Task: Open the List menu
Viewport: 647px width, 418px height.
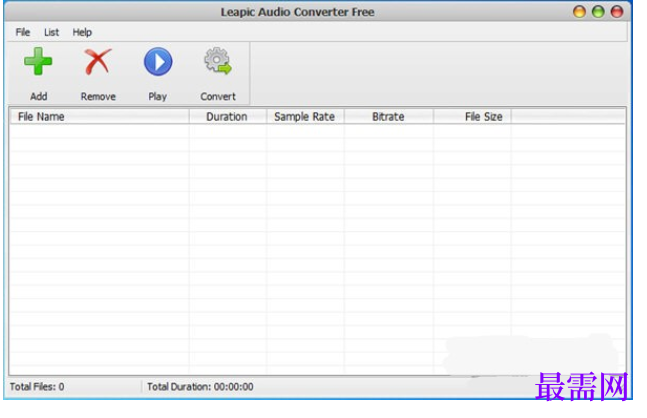Action: click(52, 32)
